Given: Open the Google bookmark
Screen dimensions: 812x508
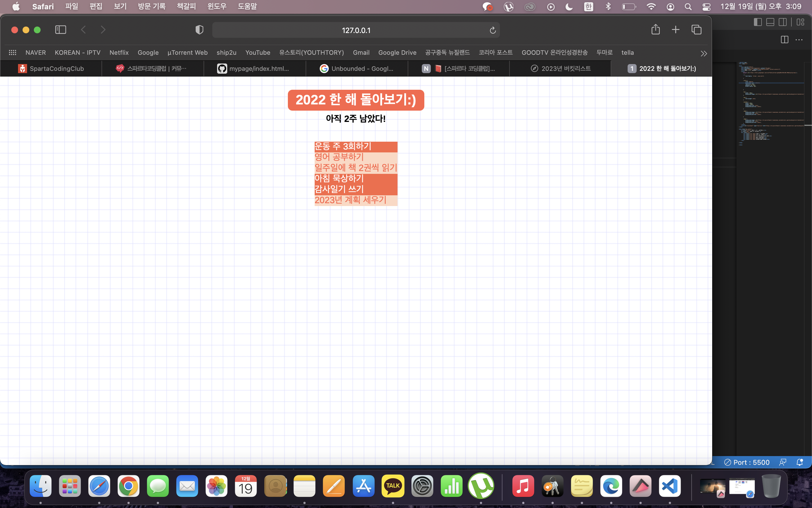Looking at the screenshot, I should tap(148, 52).
